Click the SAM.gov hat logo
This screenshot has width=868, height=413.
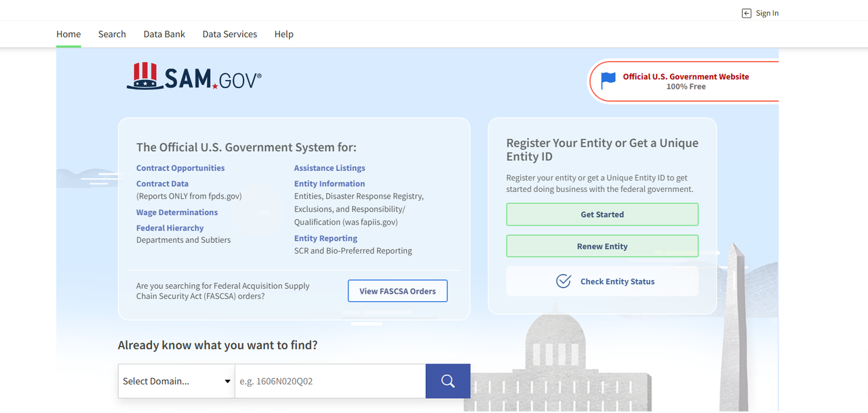194,76
